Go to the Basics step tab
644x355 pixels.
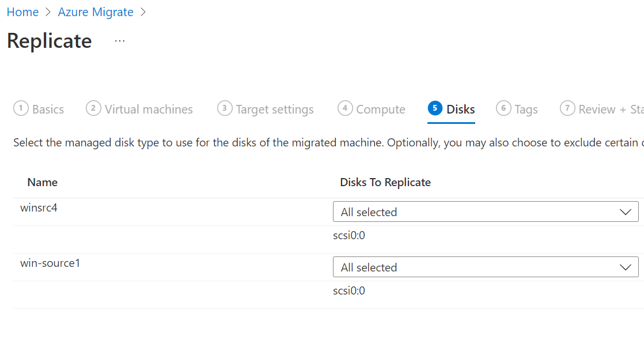click(48, 109)
